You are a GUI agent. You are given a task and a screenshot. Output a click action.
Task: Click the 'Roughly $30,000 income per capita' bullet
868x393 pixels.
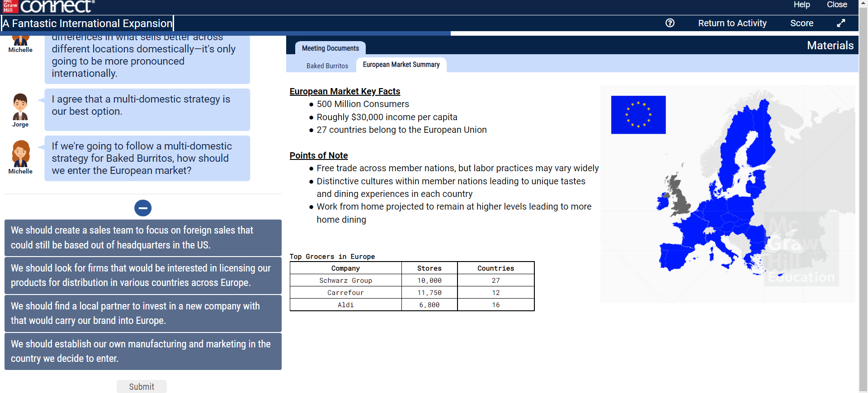point(387,117)
